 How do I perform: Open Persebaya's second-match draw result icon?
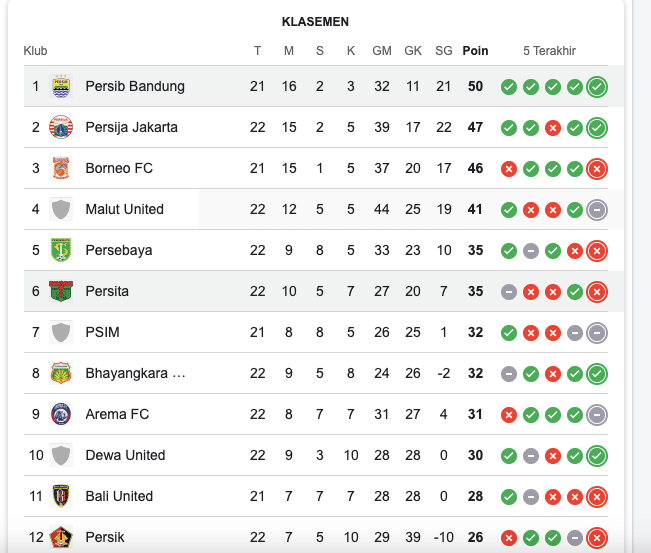point(531,251)
